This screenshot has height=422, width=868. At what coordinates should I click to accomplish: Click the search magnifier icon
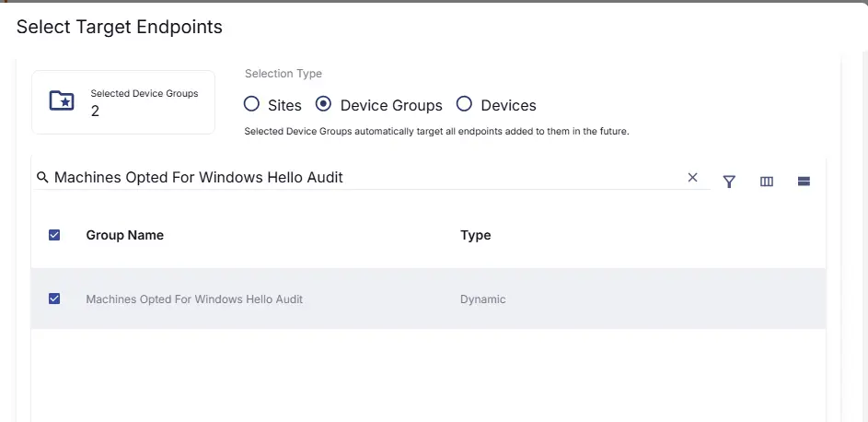tap(42, 177)
